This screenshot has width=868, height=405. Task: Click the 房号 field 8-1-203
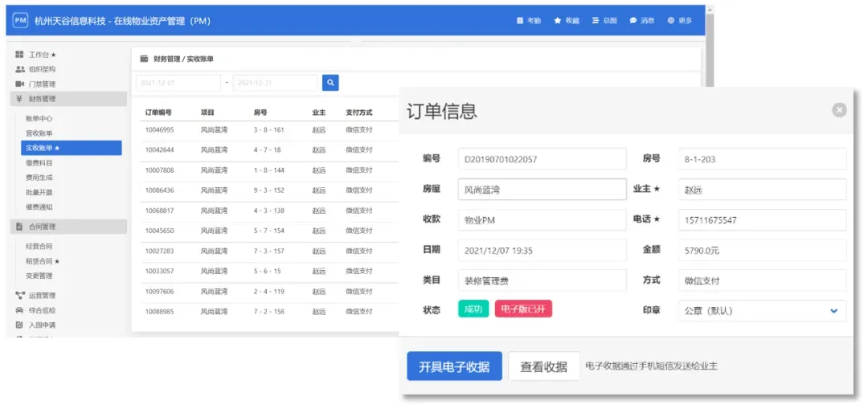[x=762, y=159]
